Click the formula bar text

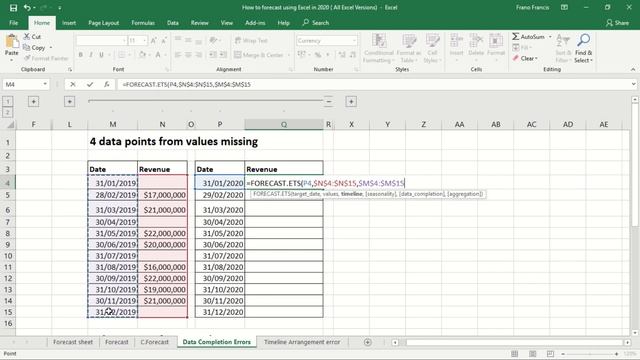(x=187, y=84)
